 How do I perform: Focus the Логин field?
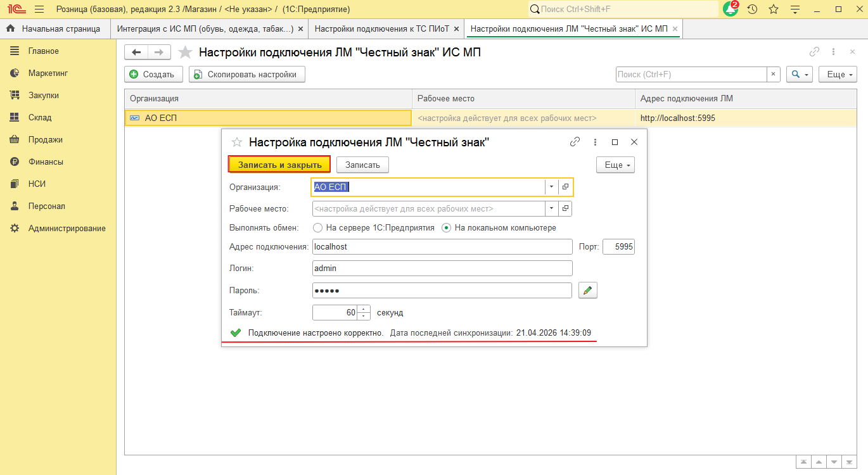[x=442, y=269]
